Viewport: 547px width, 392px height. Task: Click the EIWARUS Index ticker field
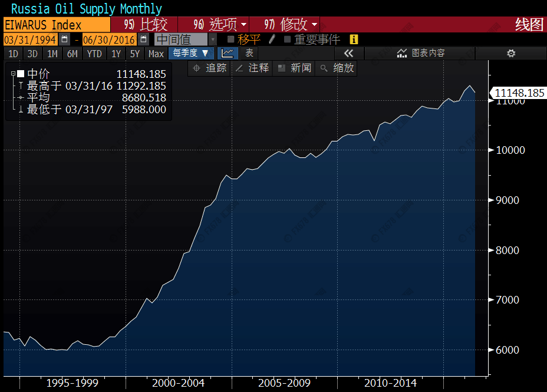pos(55,25)
